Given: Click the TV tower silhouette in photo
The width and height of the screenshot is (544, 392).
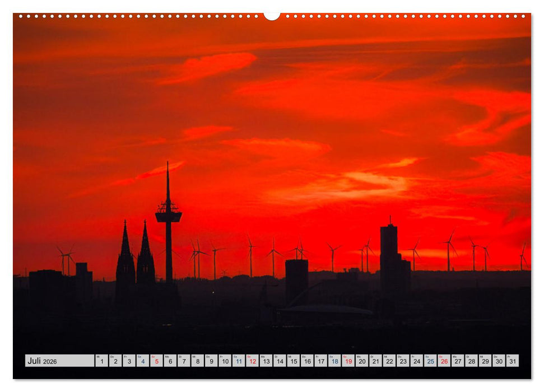Looking at the screenshot, I should click(x=168, y=213).
